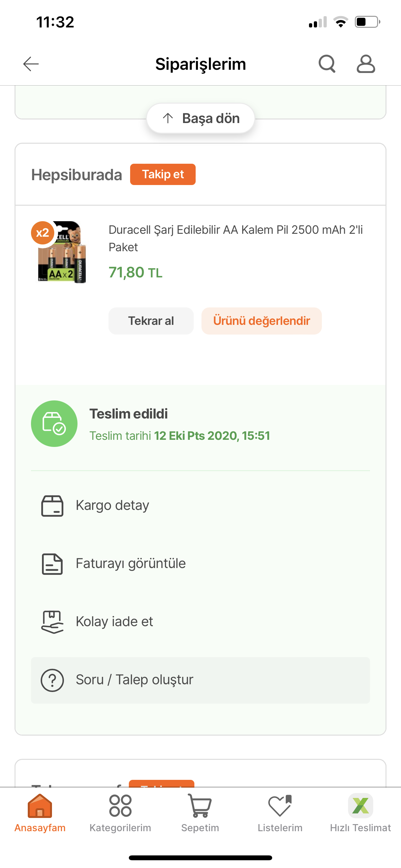Open search with magnifier icon
The image size is (401, 868).
327,64
